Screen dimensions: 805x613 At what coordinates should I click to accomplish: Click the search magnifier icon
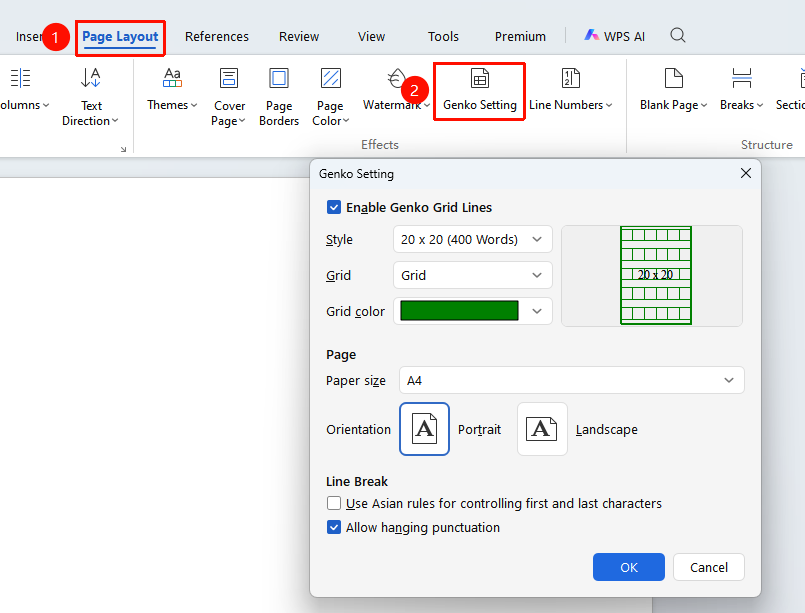click(x=678, y=35)
